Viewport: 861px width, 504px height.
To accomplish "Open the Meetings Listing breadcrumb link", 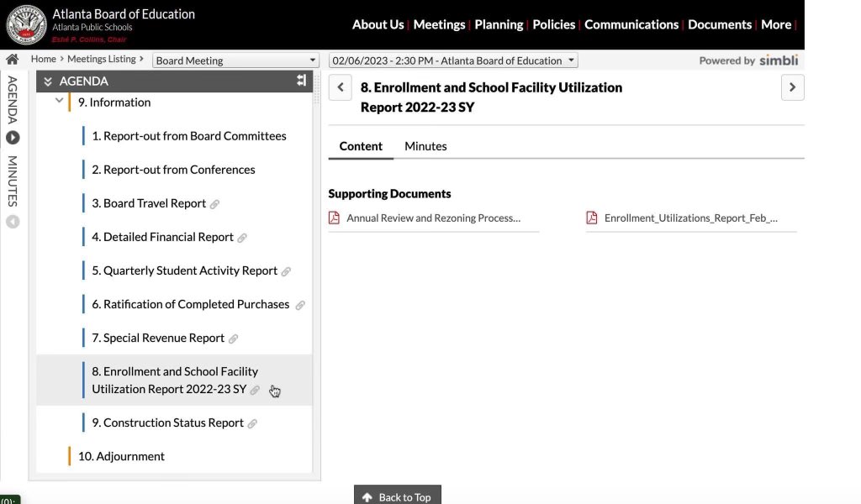I will (102, 59).
